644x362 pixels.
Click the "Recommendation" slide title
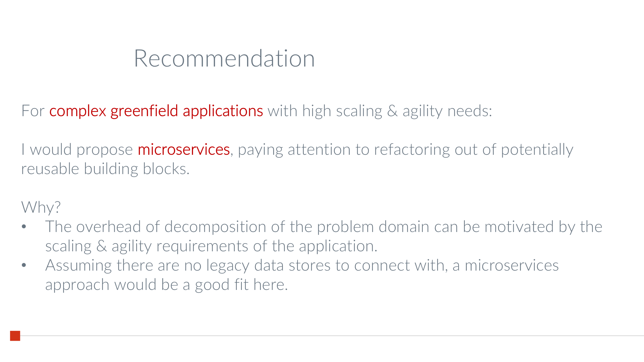click(x=224, y=58)
